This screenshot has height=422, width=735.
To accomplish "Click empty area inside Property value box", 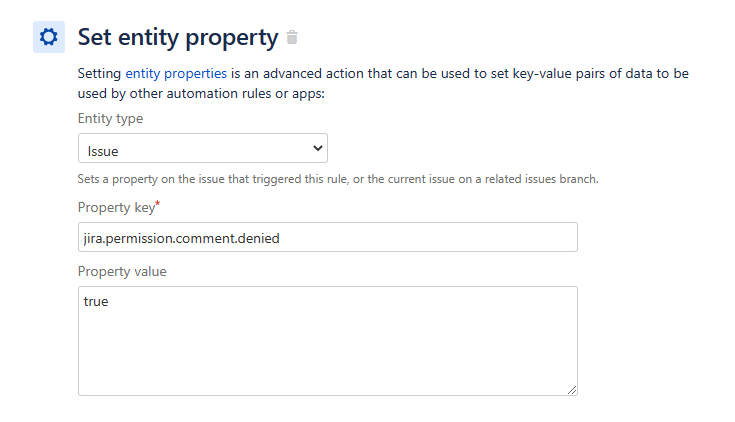I will pos(328,352).
